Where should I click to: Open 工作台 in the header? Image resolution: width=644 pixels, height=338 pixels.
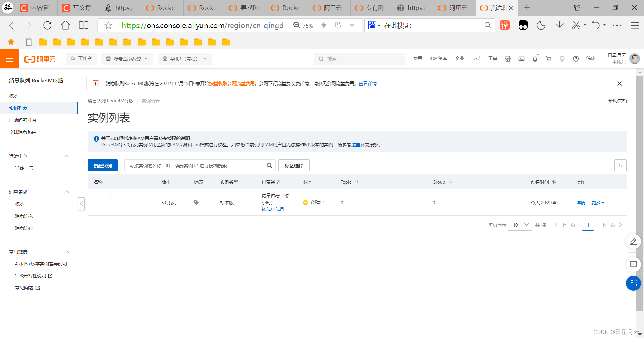(x=81, y=59)
